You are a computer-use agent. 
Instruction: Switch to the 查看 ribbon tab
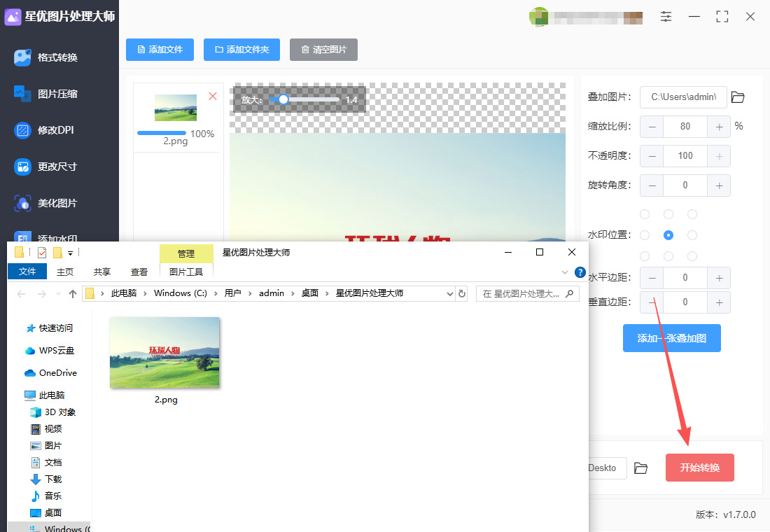(139, 272)
